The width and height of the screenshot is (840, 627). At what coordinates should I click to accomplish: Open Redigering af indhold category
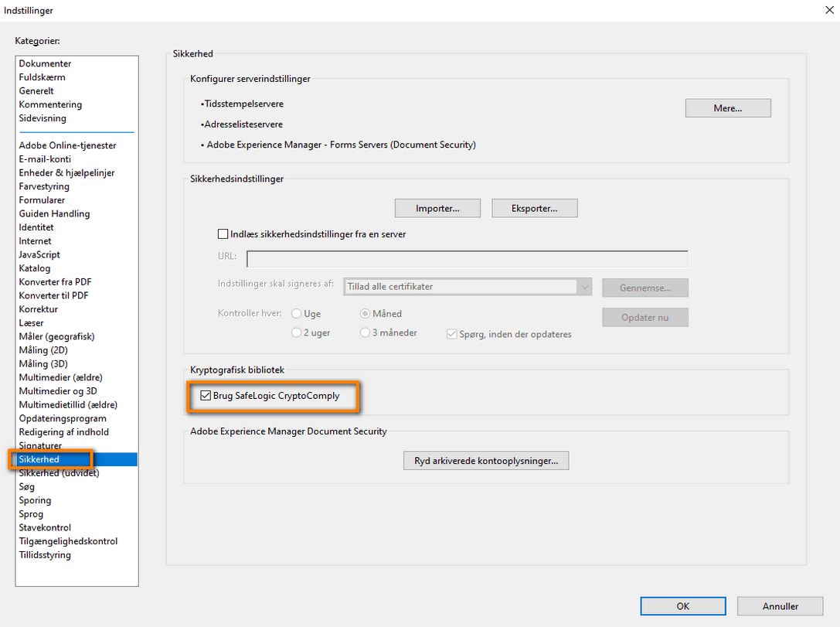63,432
